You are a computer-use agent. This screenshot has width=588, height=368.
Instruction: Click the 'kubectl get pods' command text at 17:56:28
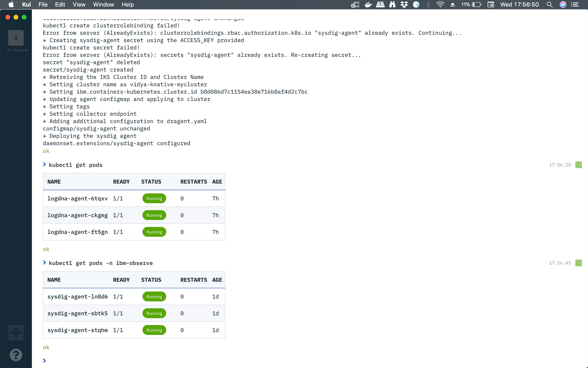(76, 165)
